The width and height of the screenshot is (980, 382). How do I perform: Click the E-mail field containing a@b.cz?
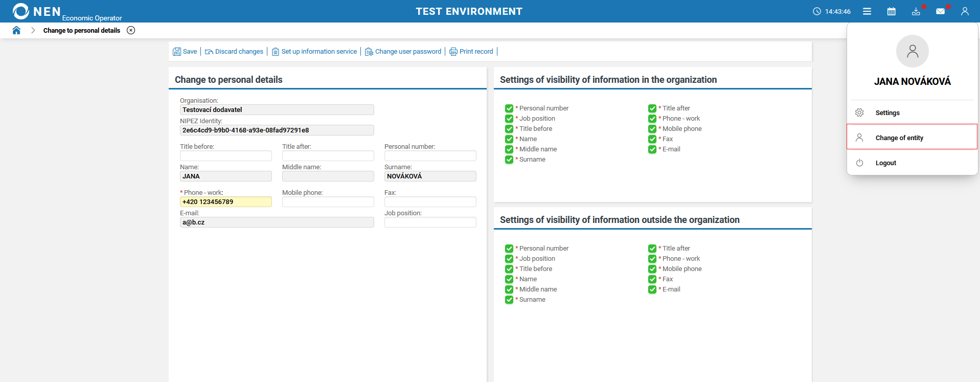(277, 222)
